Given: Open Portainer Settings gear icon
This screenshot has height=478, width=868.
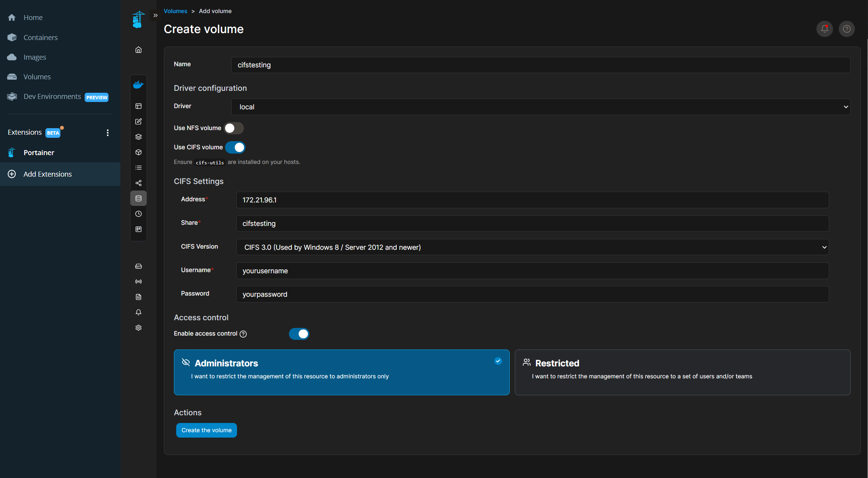Looking at the screenshot, I should [x=139, y=328].
